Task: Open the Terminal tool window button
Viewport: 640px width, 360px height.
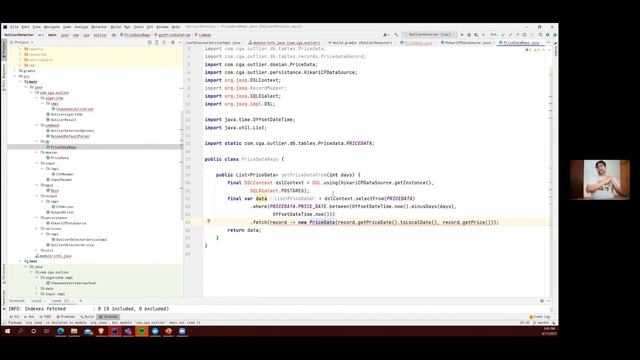Action: point(109,317)
